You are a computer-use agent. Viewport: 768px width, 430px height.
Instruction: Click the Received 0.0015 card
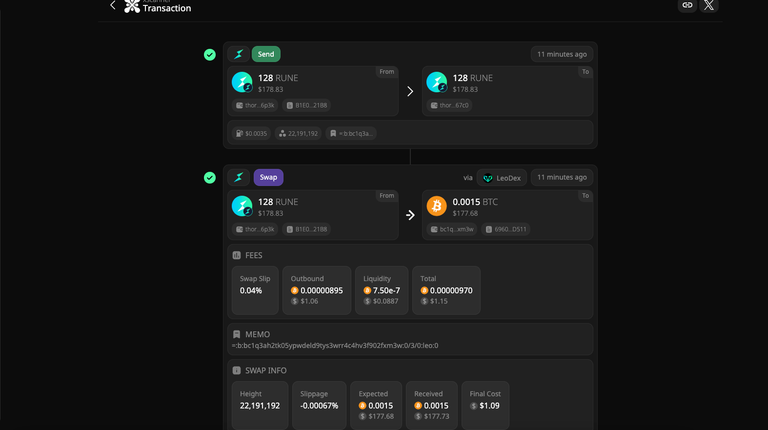[432, 406]
